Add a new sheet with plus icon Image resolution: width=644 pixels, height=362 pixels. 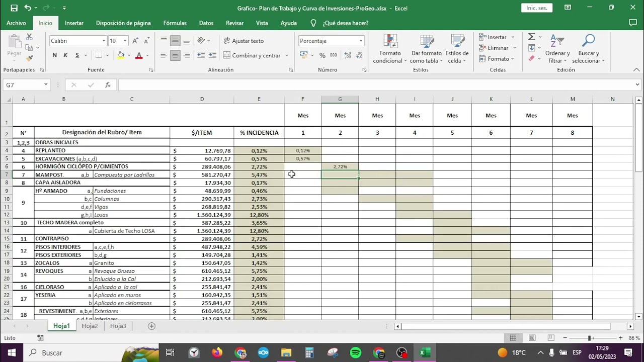pyautogui.click(x=151, y=326)
